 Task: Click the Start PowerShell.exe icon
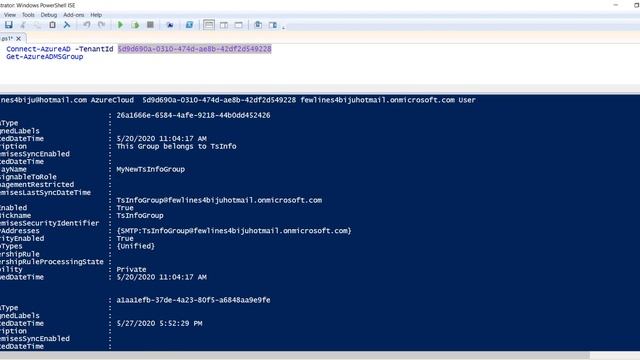click(189, 25)
